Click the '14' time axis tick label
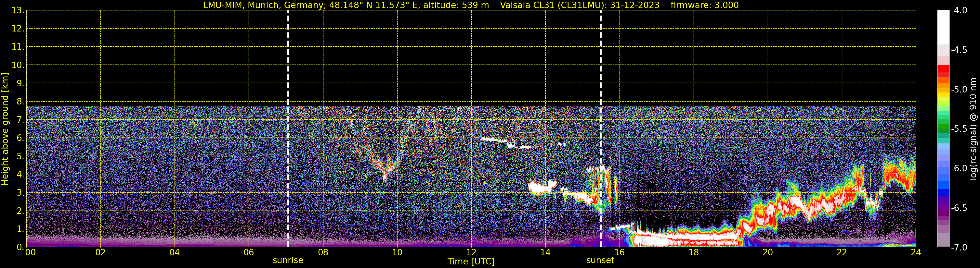This screenshot has height=268, width=980. coord(545,252)
